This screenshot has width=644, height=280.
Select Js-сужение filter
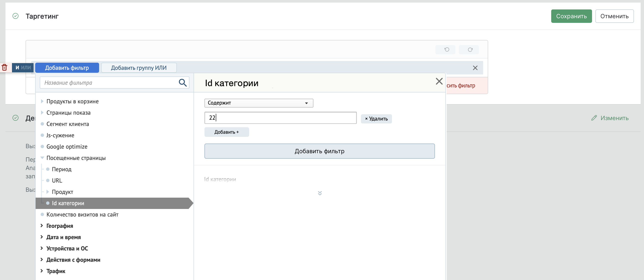pyautogui.click(x=60, y=135)
